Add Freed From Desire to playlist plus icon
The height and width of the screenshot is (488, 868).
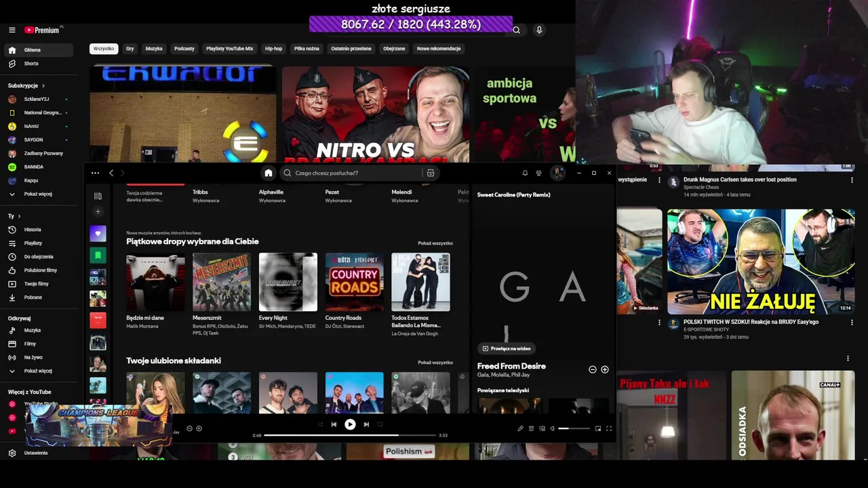[x=604, y=369]
